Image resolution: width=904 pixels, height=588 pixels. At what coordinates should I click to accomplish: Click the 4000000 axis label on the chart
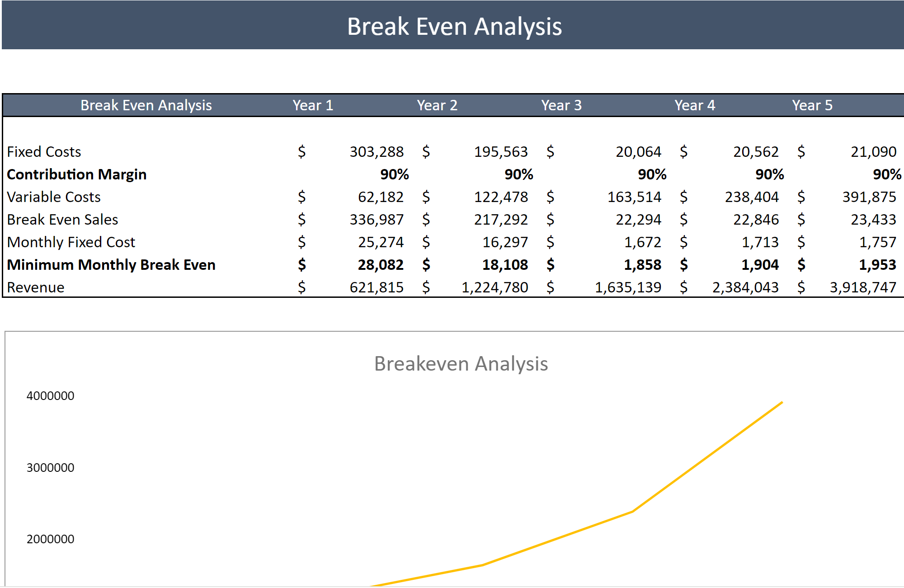[x=50, y=395]
